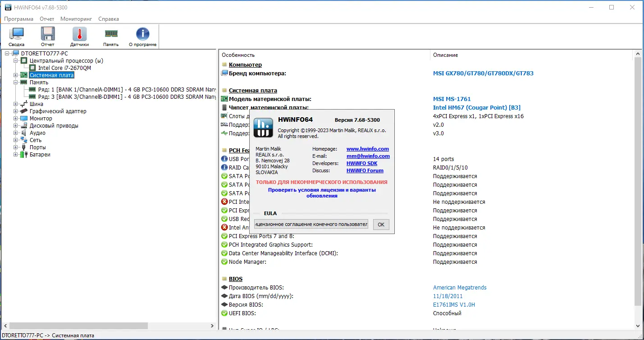
Task: Expand the Аудио tree node
Action: 16,133
